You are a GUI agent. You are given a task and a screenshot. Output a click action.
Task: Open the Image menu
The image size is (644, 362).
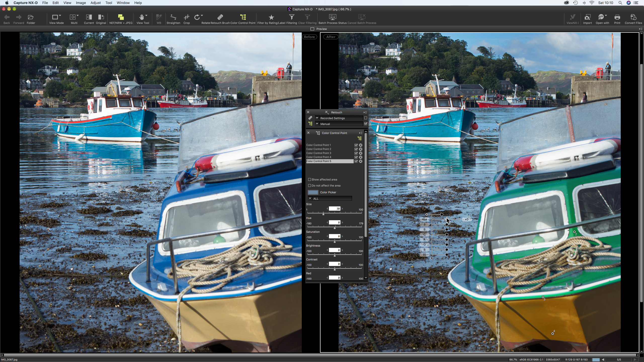click(81, 3)
